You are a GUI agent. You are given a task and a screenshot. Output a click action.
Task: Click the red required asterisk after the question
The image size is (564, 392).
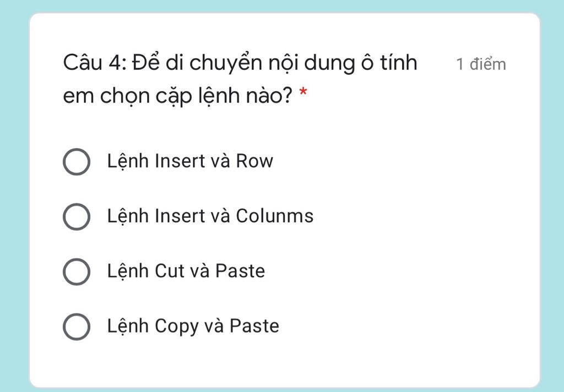[303, 92]
